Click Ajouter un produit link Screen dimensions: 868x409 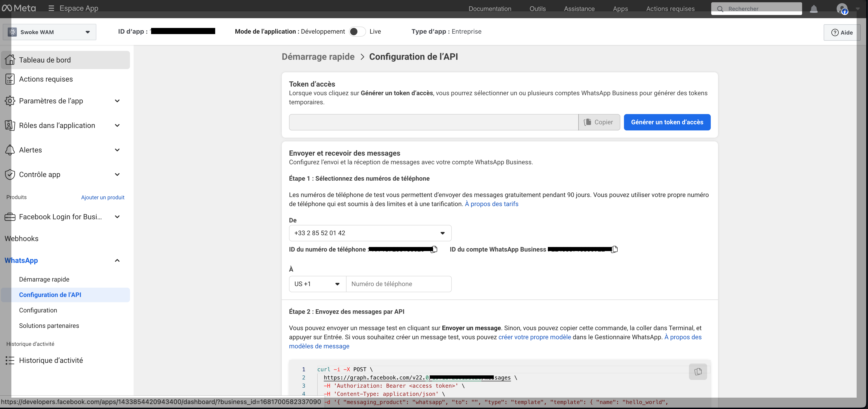click(x=102, y=197)
